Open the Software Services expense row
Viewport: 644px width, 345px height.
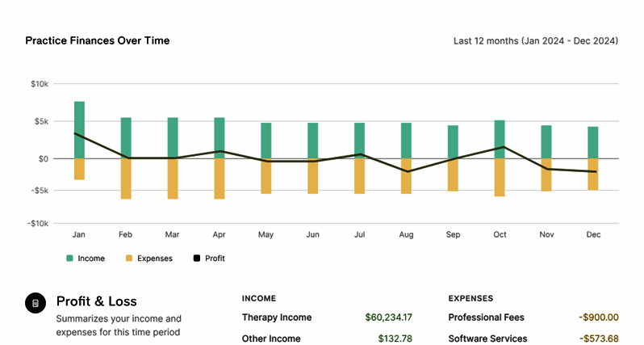click(x=487, y=339)
